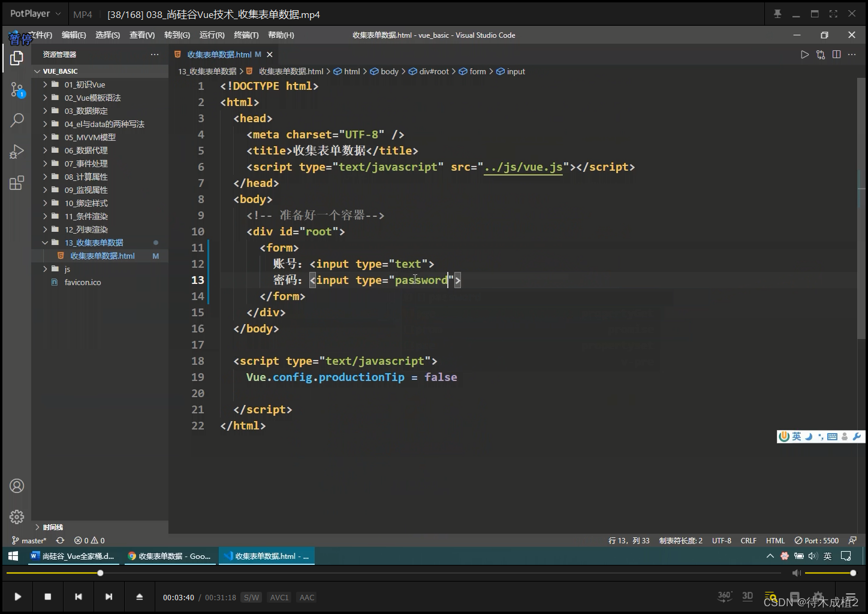Image resolution: width=868 pixels, height=614 pixels.
Task: Click PotPlayer volume slider knob
Action: click(x=853, y=573)
